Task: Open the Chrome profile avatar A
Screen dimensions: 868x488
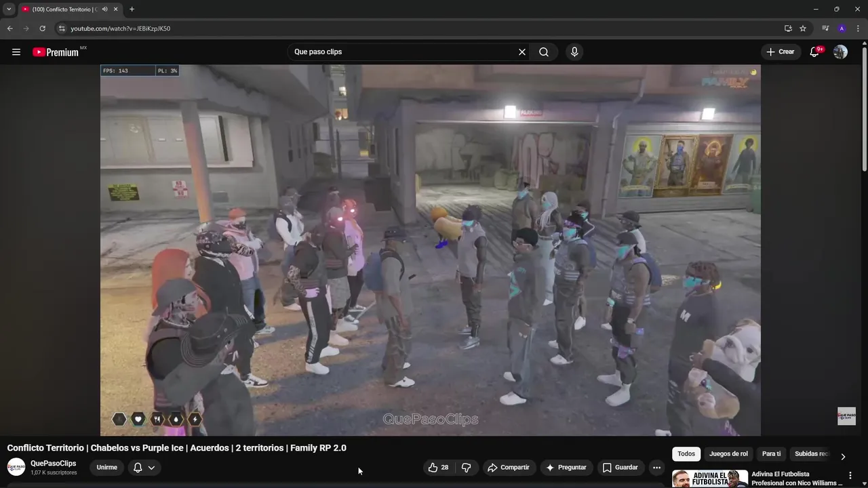Action: [842, 28]
